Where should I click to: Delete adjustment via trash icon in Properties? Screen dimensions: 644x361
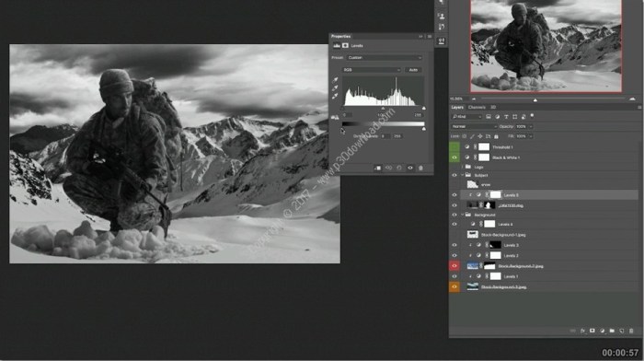(420, 168)
